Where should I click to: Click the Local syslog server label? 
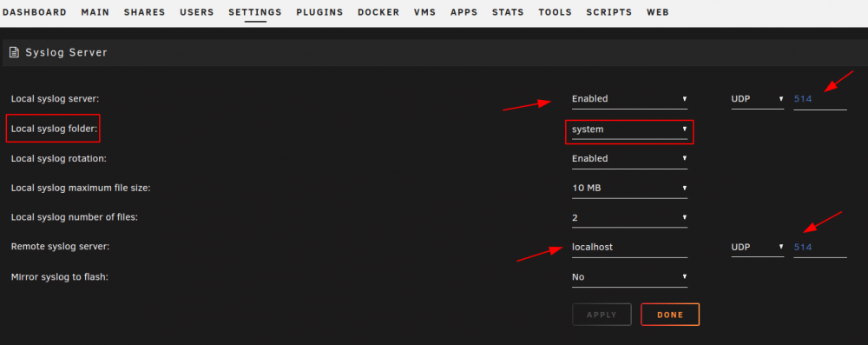tap(55, 99)
